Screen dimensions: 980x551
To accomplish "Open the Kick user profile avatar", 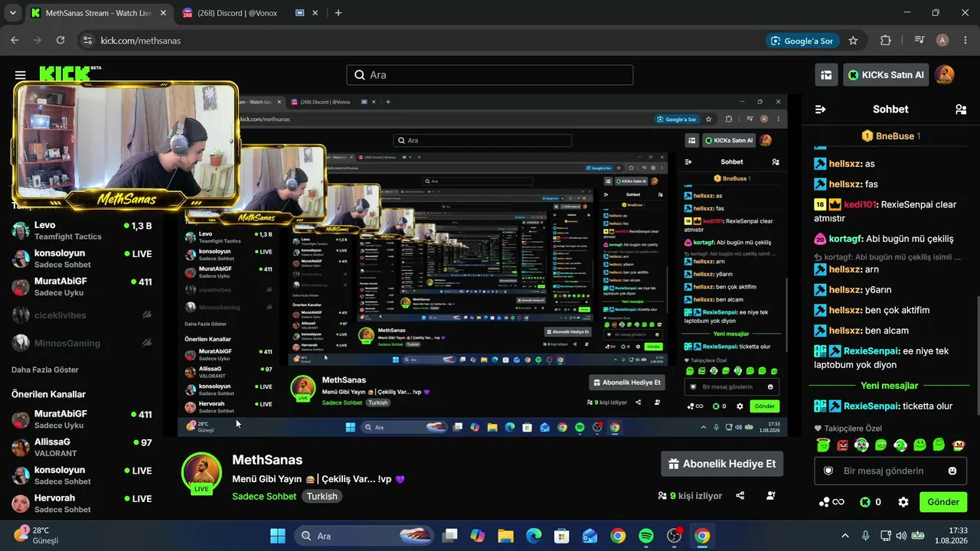I will (944, 75).
